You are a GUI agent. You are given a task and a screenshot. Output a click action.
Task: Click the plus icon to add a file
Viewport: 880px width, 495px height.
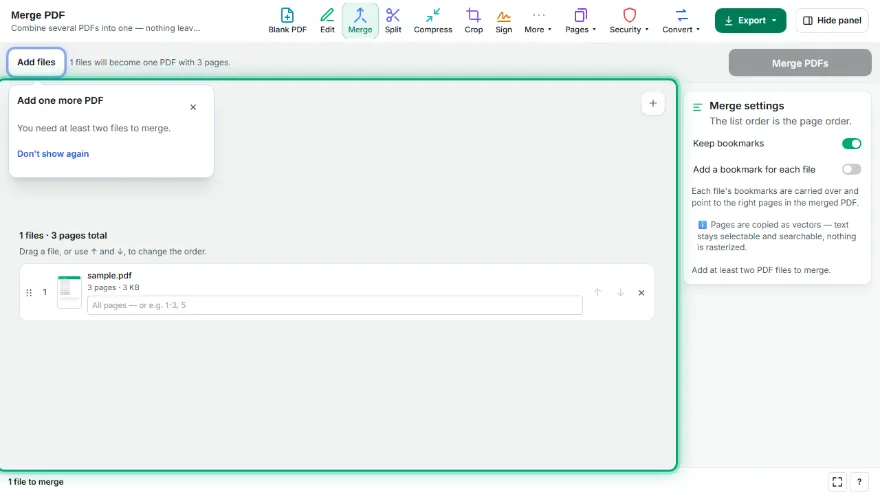coord(653,103)
